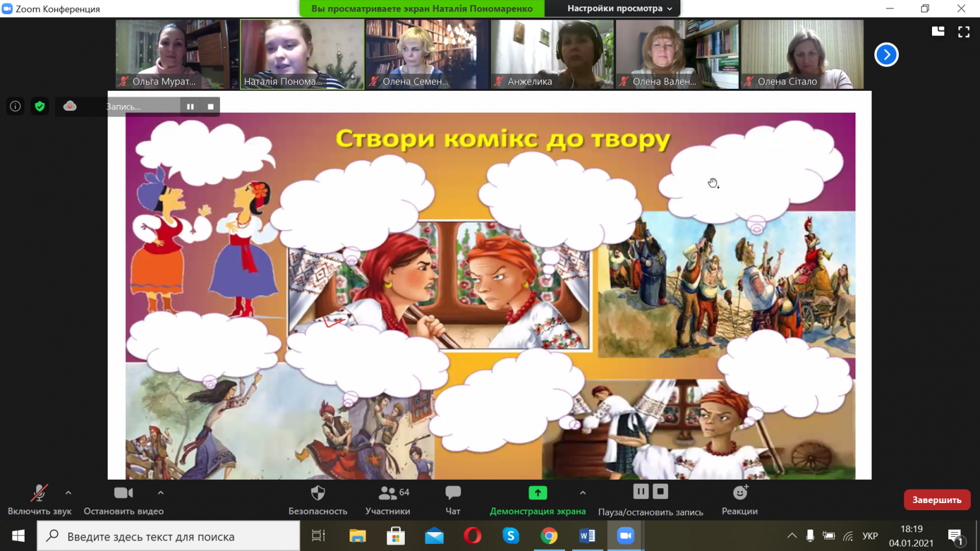Click green encryption shield icon
Viewport: 980px width, 551px height.
click(40, 106)
